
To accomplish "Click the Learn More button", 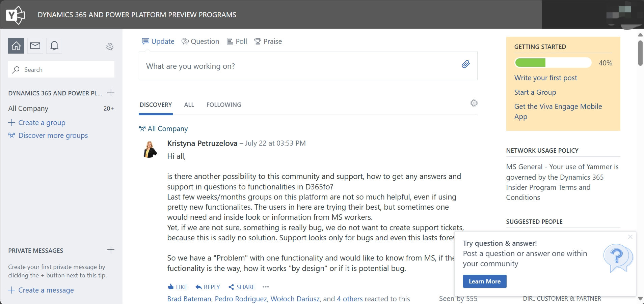I will coord(484,281).
